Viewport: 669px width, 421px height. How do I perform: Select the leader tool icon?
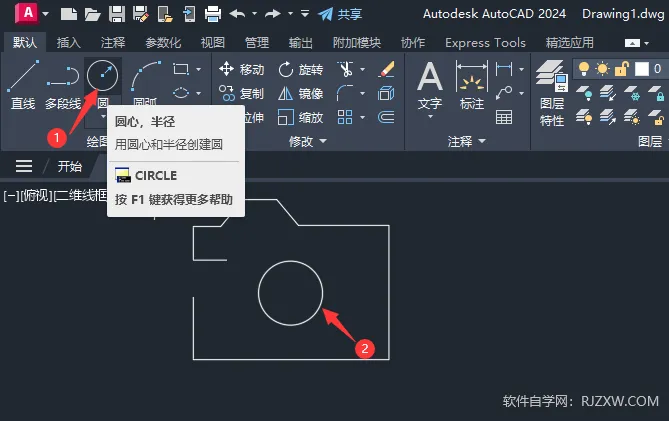(504, 93)
